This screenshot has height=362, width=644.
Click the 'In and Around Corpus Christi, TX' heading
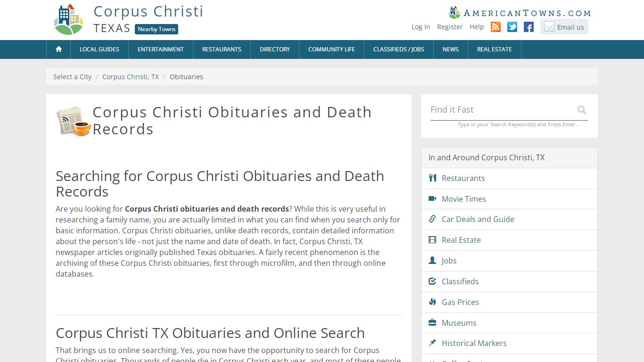pyautogui.click(x=487, y=157)
